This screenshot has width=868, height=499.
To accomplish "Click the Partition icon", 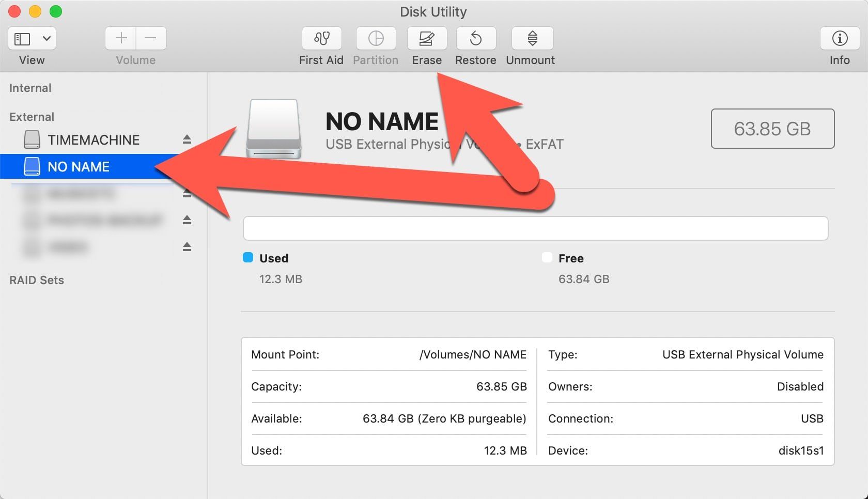I will (x=376, y=38).
